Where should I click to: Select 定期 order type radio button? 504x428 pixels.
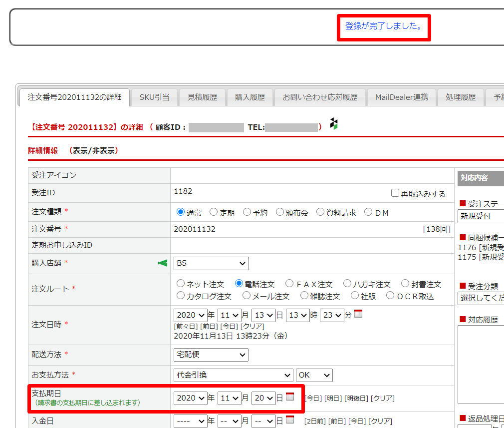(214, 212)
